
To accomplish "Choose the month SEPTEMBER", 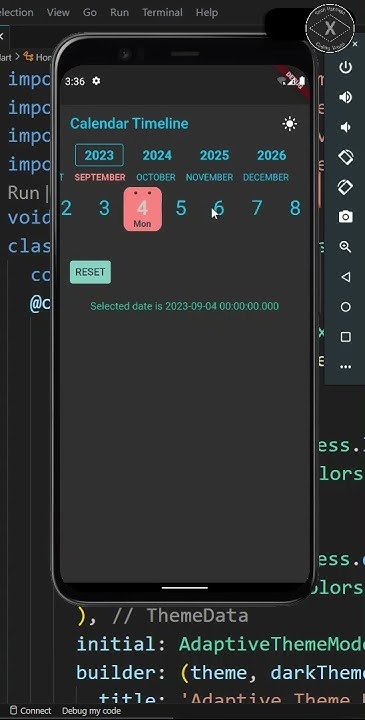I will (x=100, y=177).
